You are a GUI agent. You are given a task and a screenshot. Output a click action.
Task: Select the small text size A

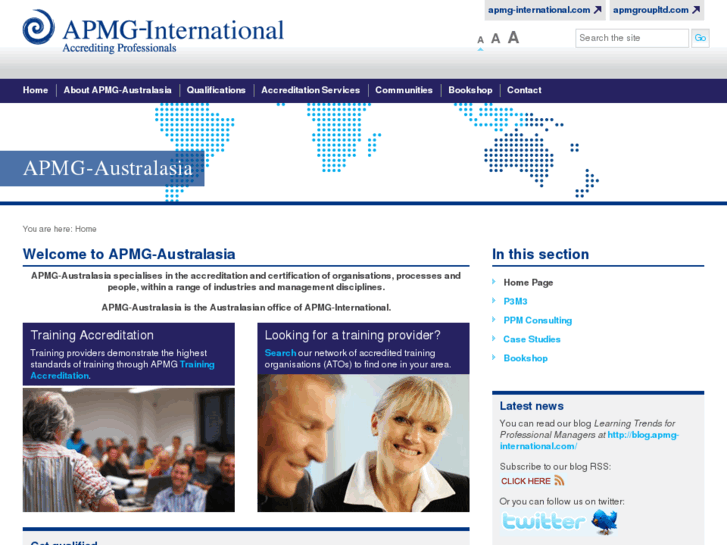(480, 40)
